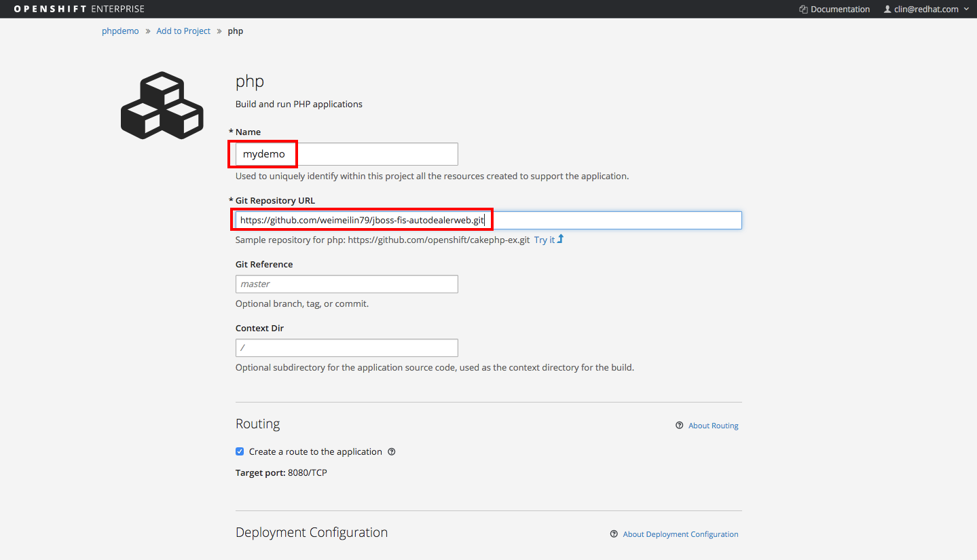
Task: Click the Name field label
Action: 248,132
